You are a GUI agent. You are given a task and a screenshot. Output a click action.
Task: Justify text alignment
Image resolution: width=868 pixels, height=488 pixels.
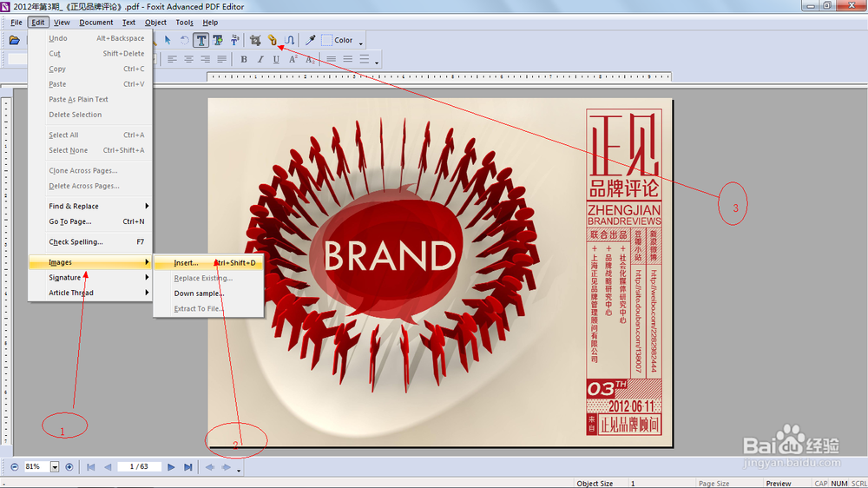tap(222, 59)
